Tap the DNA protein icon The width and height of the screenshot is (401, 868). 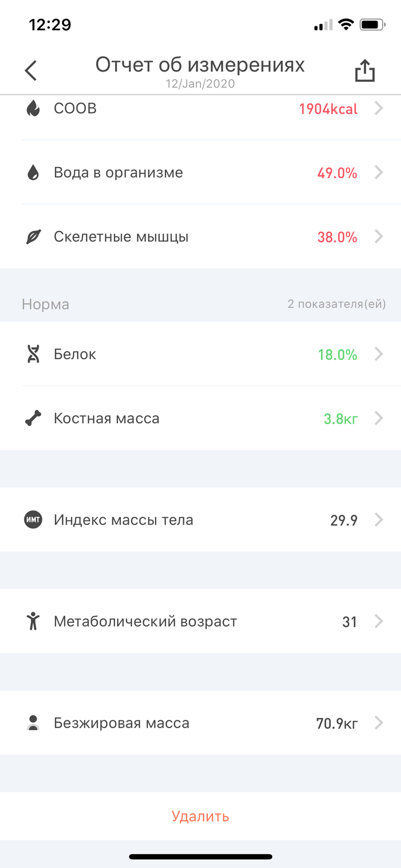click(x=33, y=355)
